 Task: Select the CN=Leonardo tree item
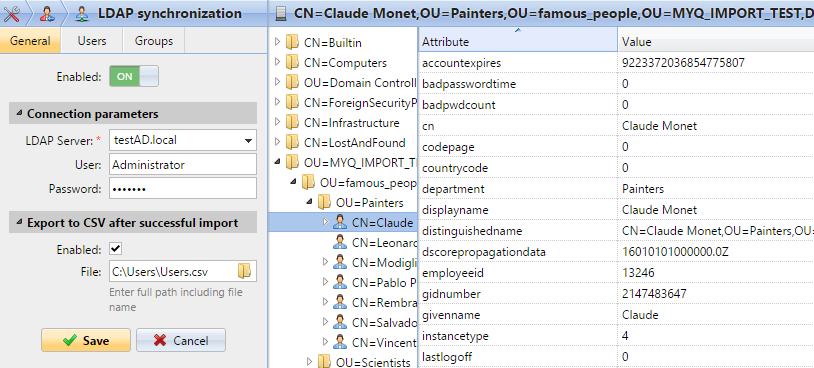(x=343, y=242)
